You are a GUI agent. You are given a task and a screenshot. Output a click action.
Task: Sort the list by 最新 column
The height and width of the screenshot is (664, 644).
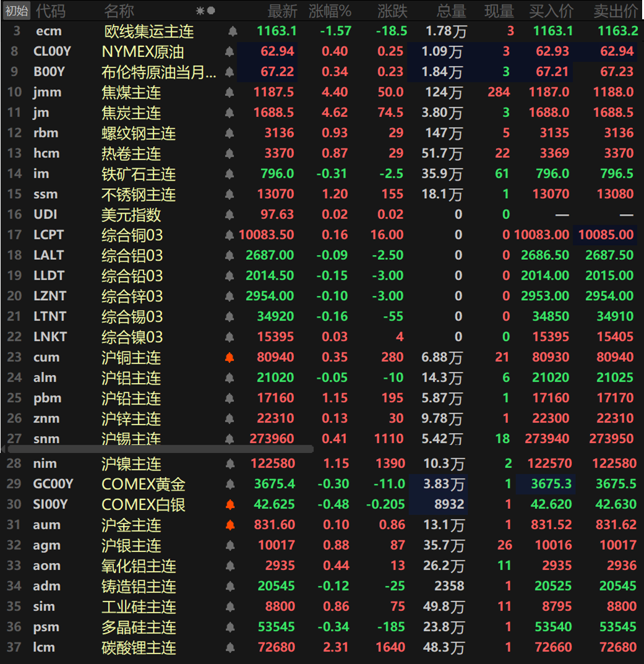tap(282, 11)
